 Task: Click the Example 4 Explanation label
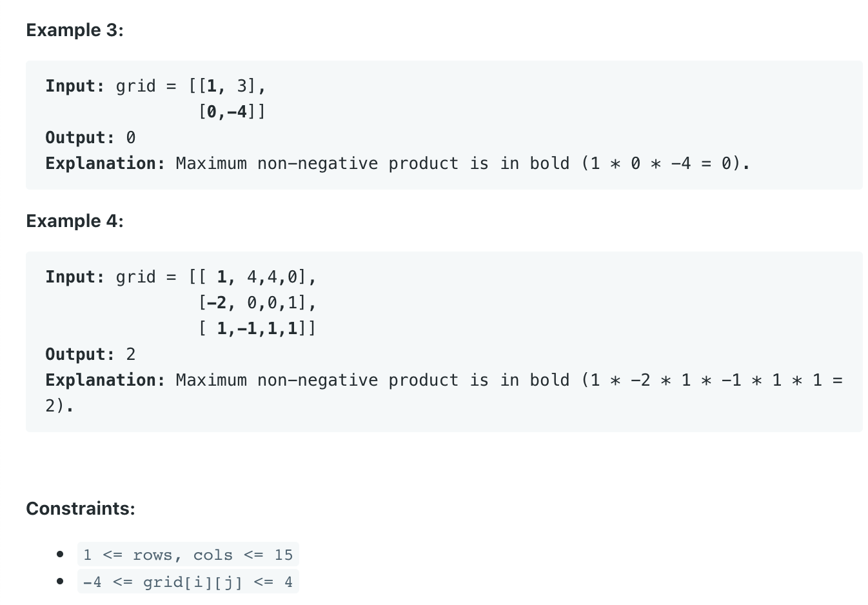(106, 380)
